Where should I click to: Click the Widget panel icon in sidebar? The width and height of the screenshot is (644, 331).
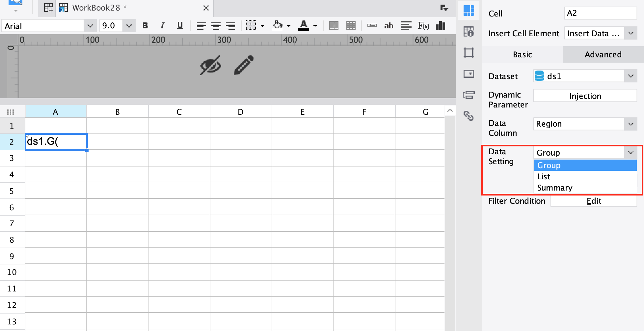469,74
